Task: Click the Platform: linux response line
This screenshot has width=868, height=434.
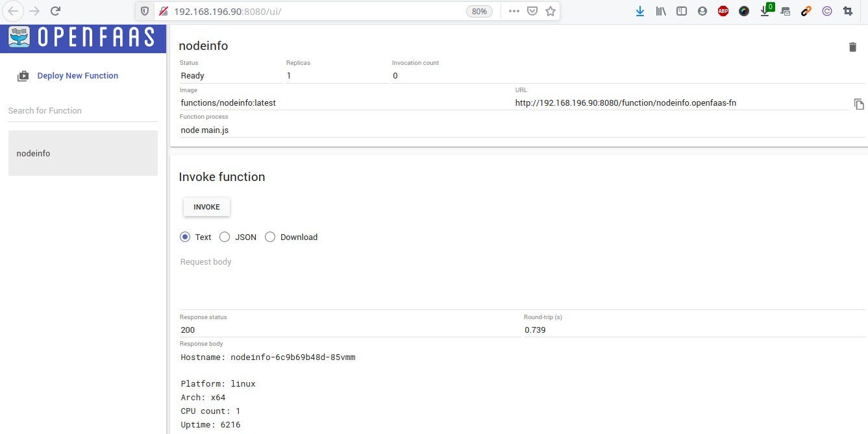Action: pos(218,383)
